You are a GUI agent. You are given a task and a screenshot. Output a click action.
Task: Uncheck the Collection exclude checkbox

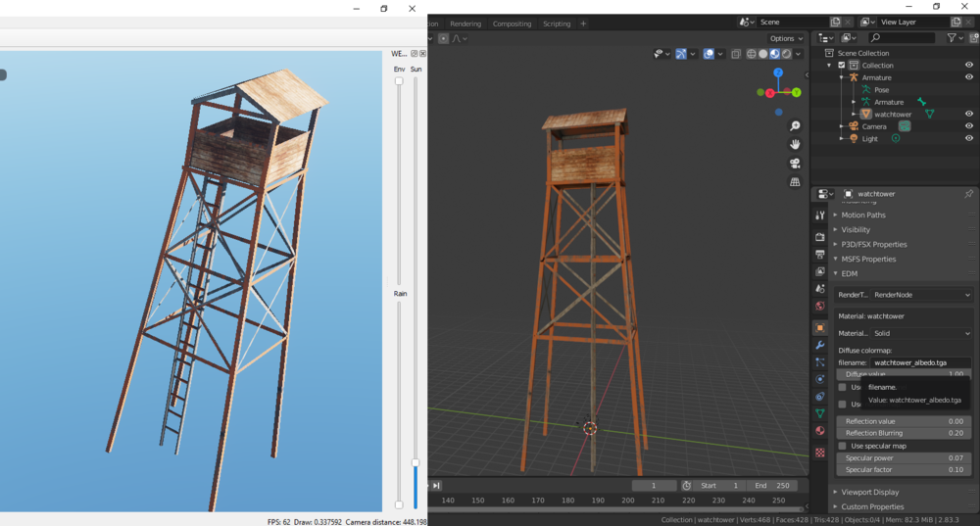pos(841,66)
